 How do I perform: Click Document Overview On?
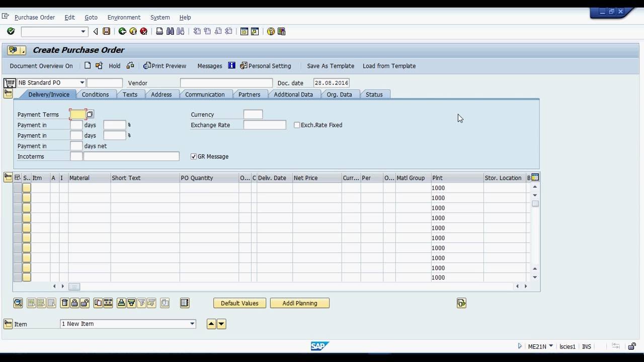click(x=41, y=66)
